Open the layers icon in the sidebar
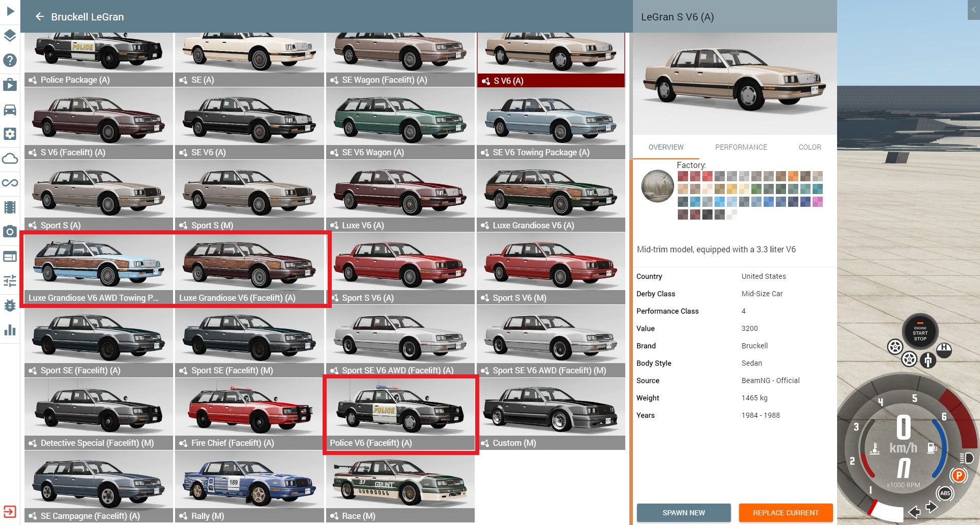This screenshot has height=525, width=980. click(10, 36)
